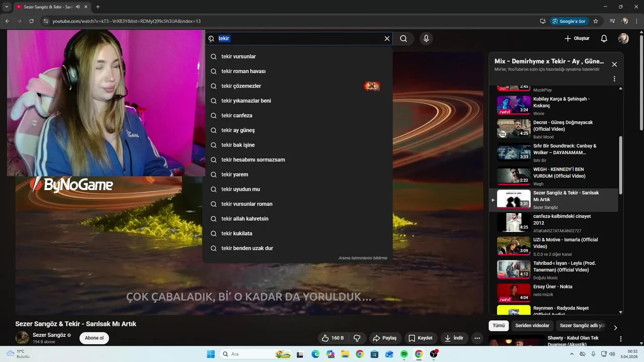Click the install app icon in address bar

coord(543,21)
